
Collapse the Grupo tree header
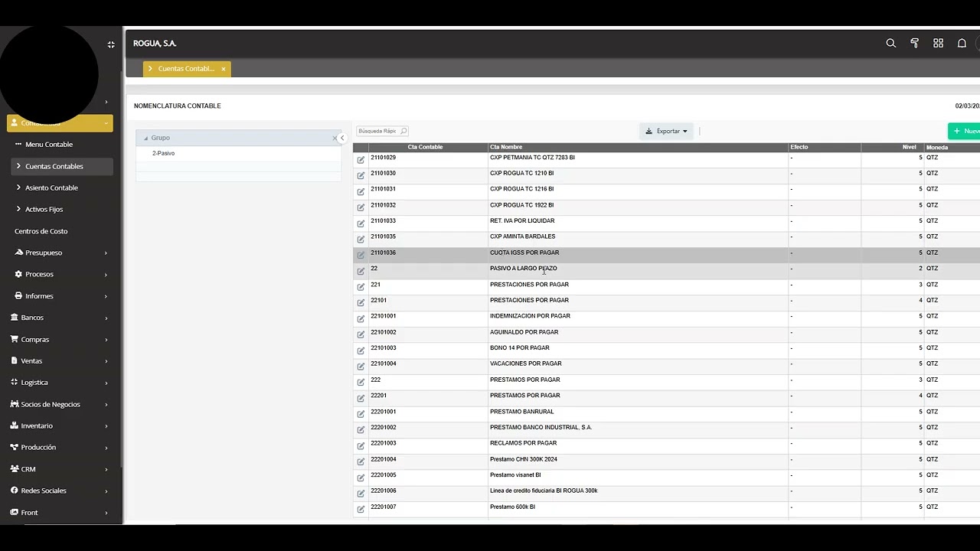coord(145,138)
